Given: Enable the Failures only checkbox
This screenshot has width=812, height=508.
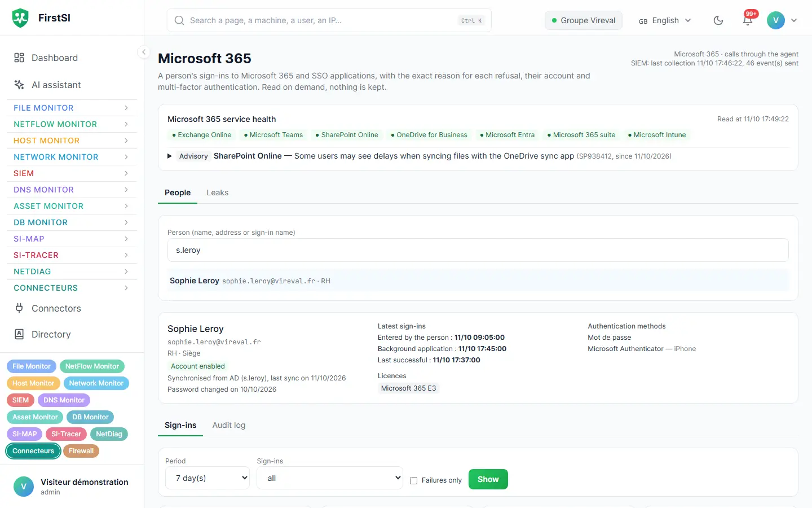Looking at the screenshot, I should pos(413,480).
